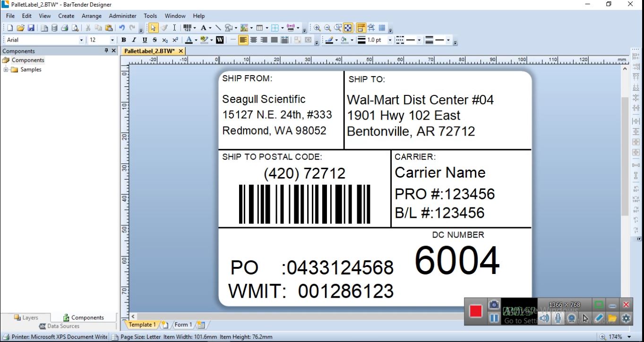Open the Tools menu
Screen dimensions: 644x342
click(x=150, y=16)
